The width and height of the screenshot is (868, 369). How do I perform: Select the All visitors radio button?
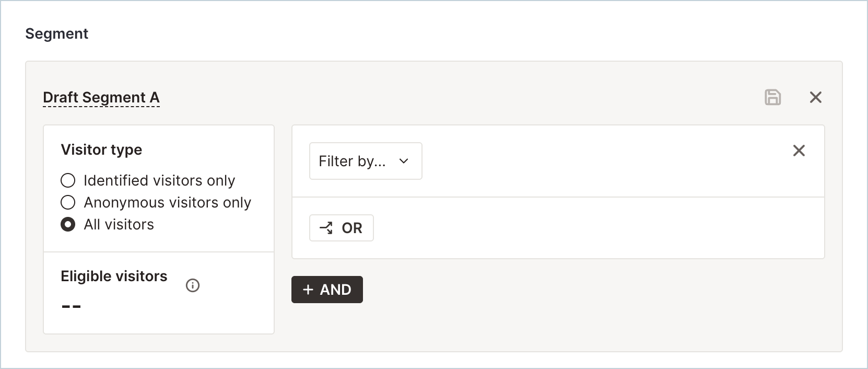pyautogui.click(x=68, y=224)
